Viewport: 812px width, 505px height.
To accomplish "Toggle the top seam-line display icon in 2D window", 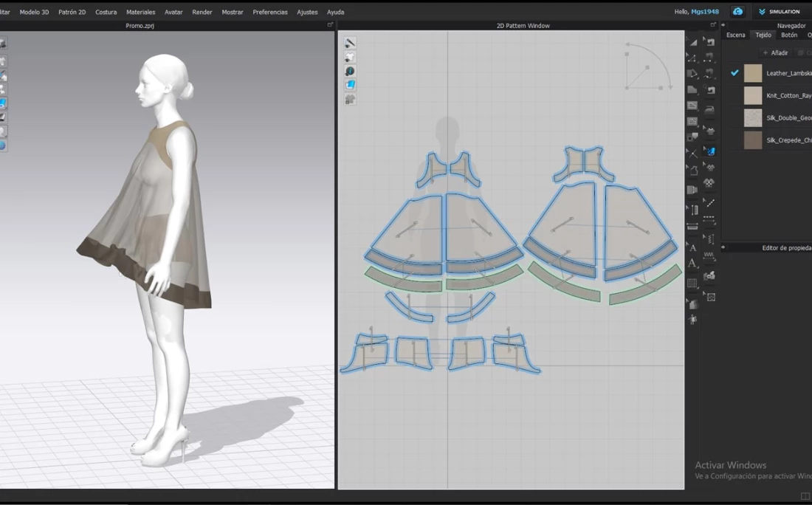I will click(x=350, y=43).
